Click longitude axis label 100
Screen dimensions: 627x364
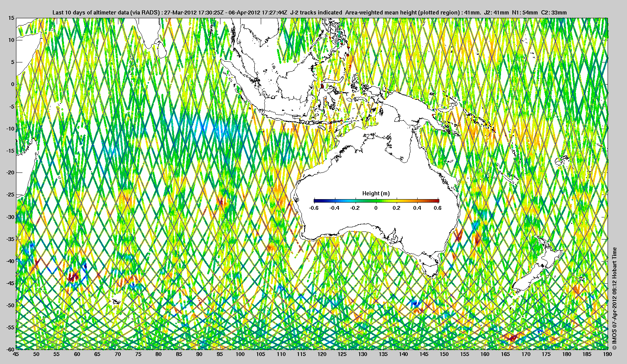click(240, 354)
